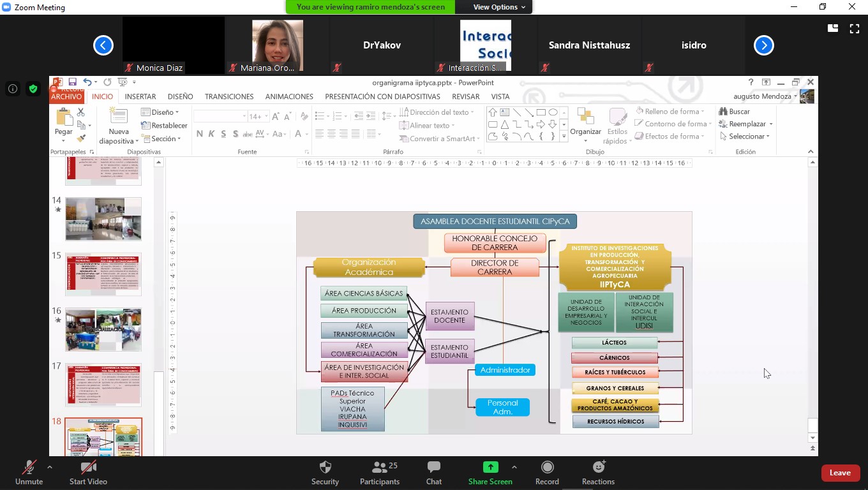Enter full screen mode in Zoom
The height and width of the screenshot is (490, 868).
(855, 29)
